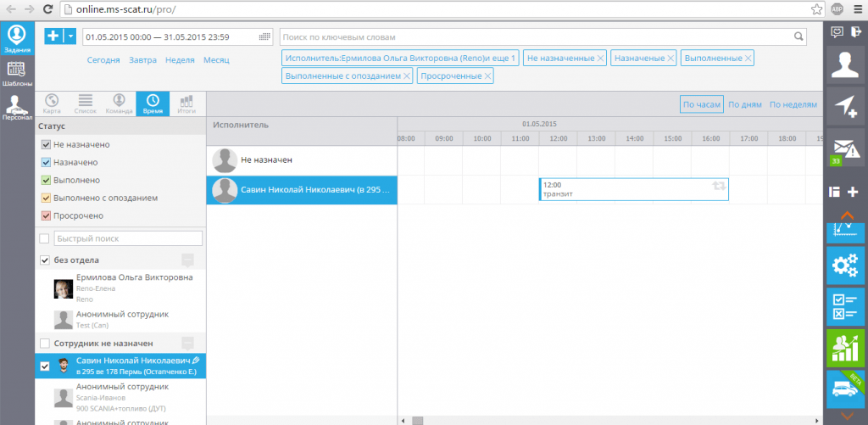Viewport: 868px width, 425px height.
Task: Select Анонимный сотрудник Scania-Иванов
Action: tap(120, 397)
